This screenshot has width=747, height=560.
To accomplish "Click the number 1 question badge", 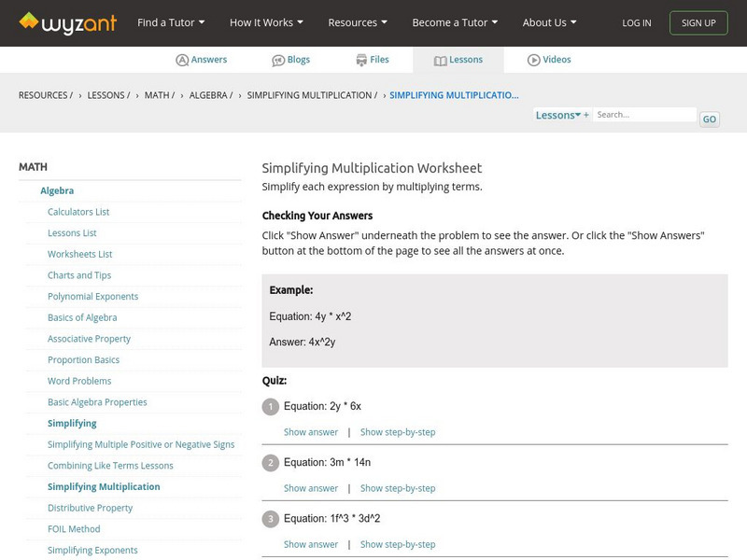I will pyautogui.click(x=271, y=407).
